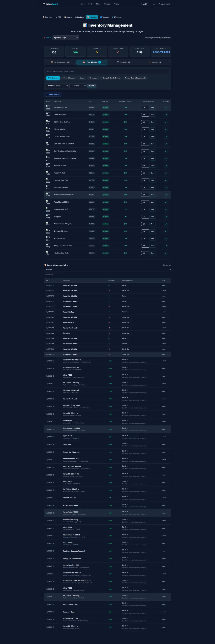Image resolution: width=215 pixels, height=644 pixels.
Task: Toggle enabled for Number 1 Chanh
Action: click(x=166, y=166)
